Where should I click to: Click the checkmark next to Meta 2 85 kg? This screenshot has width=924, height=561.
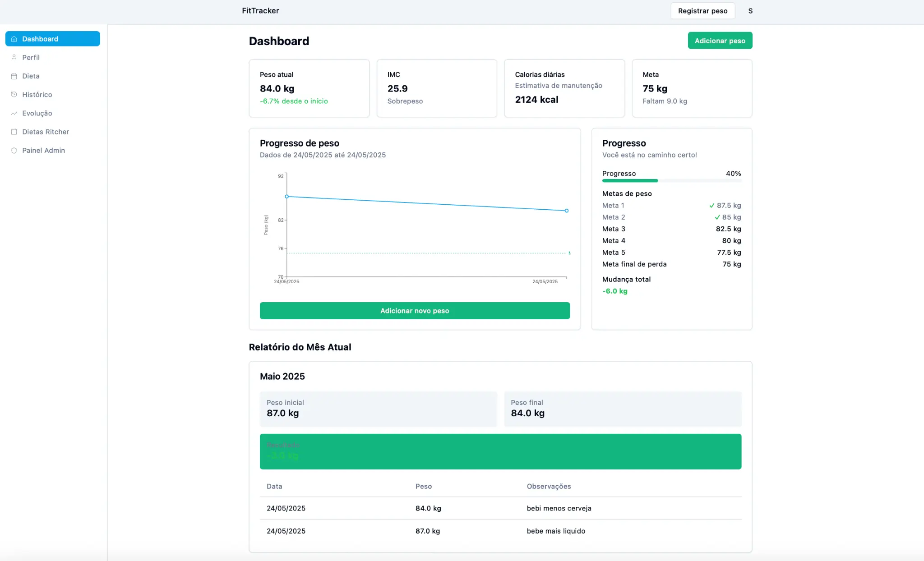(717, 217)
